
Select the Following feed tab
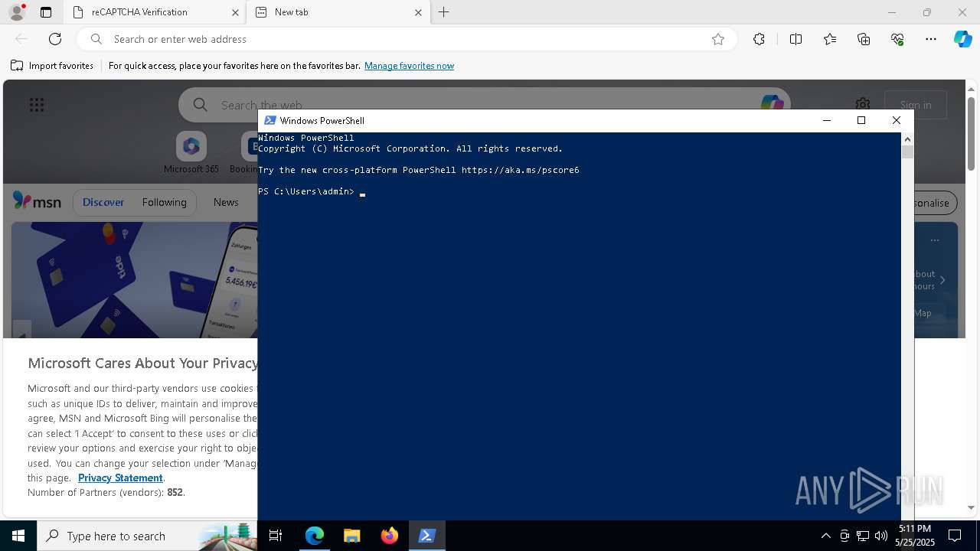[x=164, y=202]
